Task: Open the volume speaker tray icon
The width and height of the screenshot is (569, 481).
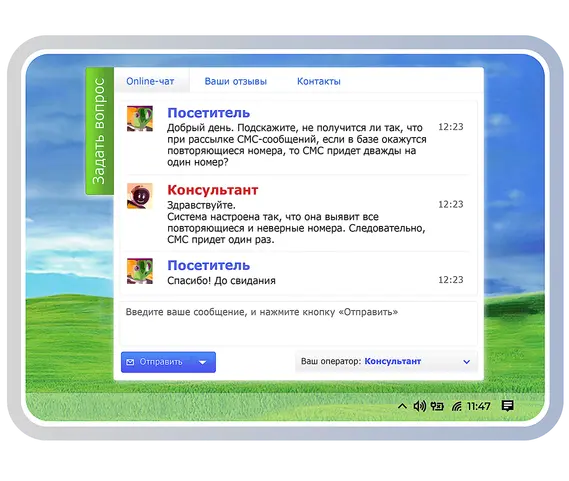Action: (x=420, y=406)
